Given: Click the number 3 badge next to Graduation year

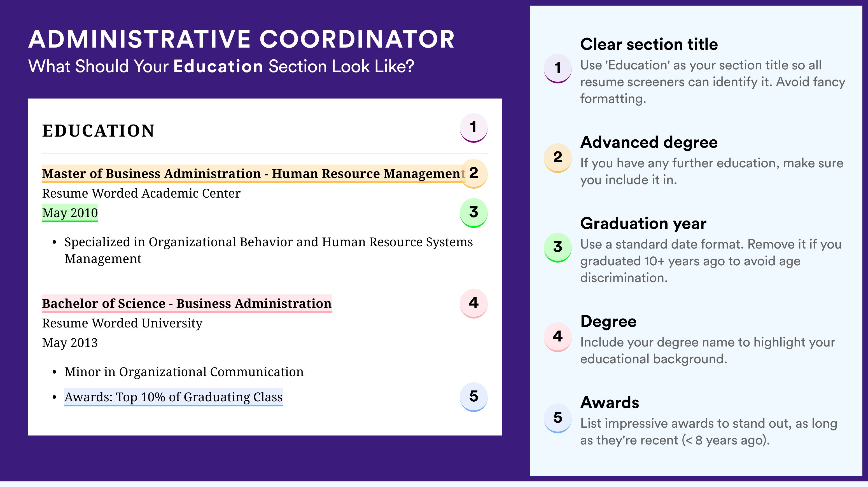Looking at the screenshot, I should click(x=558, y=247).
